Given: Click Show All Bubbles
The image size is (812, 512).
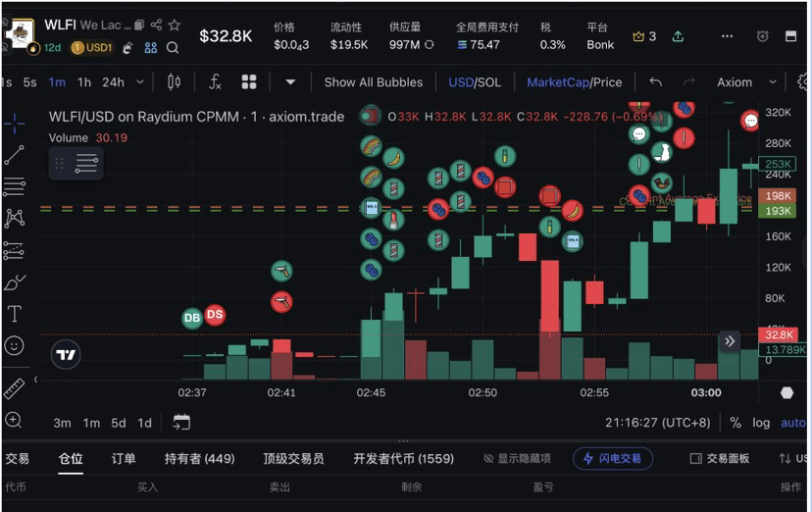Looking at the screenshot, I should (373, 81).
